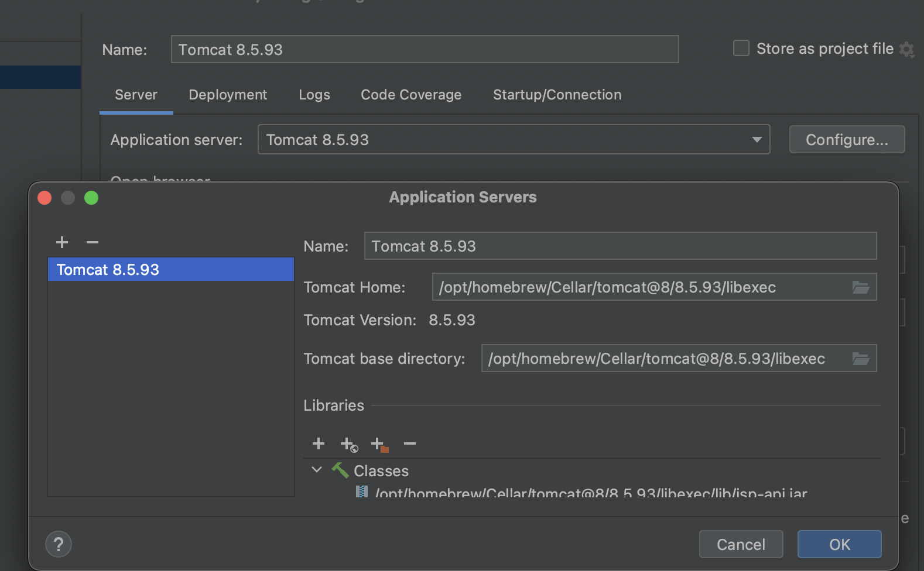Click the server Name field in Application Servers
924x571 pixels.
pyautogui.click(x=621, y=246)
